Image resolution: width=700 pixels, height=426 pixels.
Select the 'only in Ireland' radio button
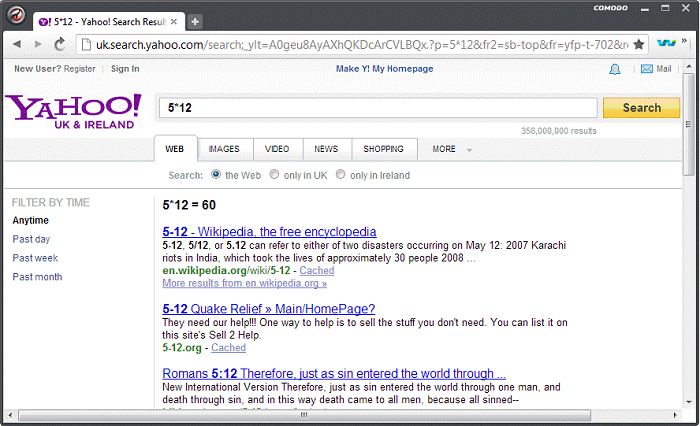tap(341, 174)
